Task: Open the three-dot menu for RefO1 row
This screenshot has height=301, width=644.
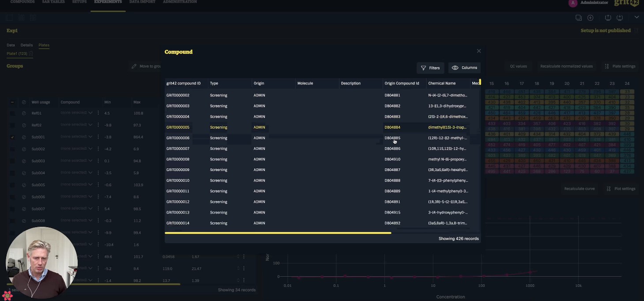Action: 98,113
